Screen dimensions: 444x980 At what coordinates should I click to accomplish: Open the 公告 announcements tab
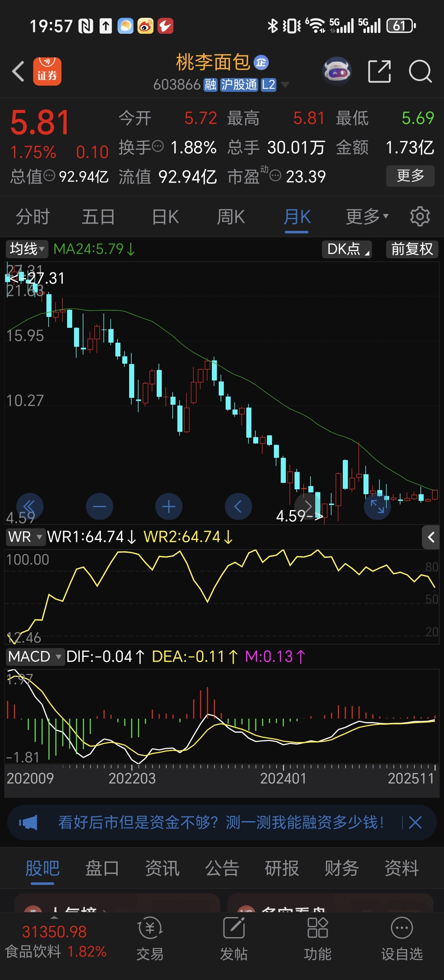tap(222, 868)
